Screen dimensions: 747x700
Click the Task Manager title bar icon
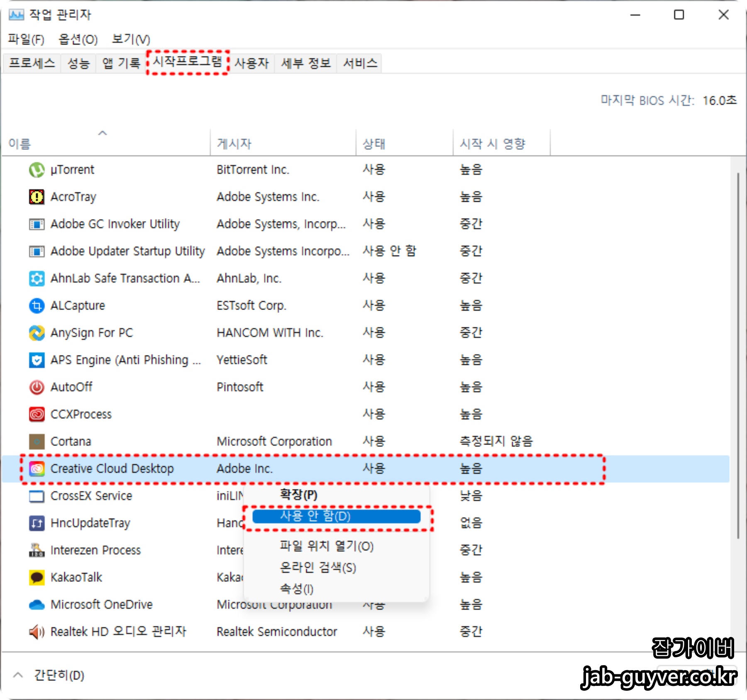(16, 15)
